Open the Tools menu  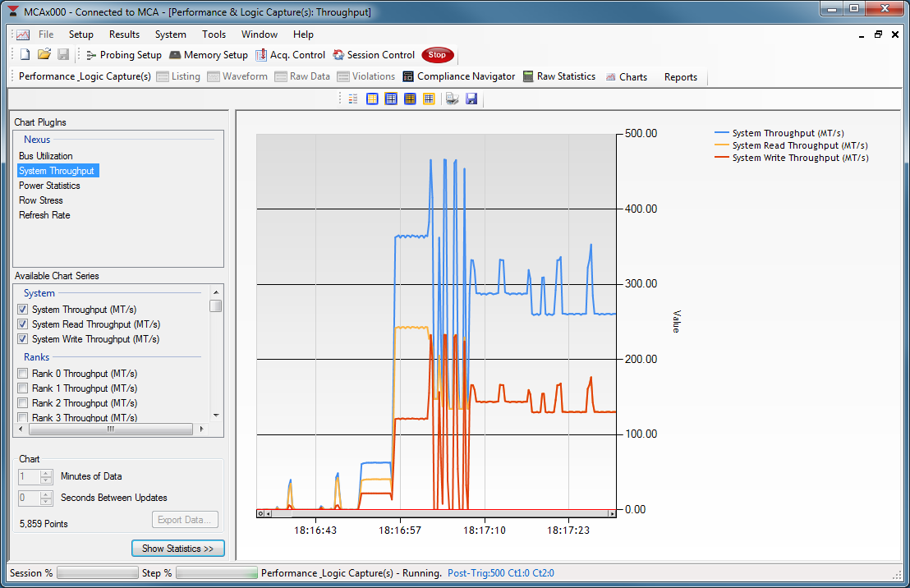(214, 34)
